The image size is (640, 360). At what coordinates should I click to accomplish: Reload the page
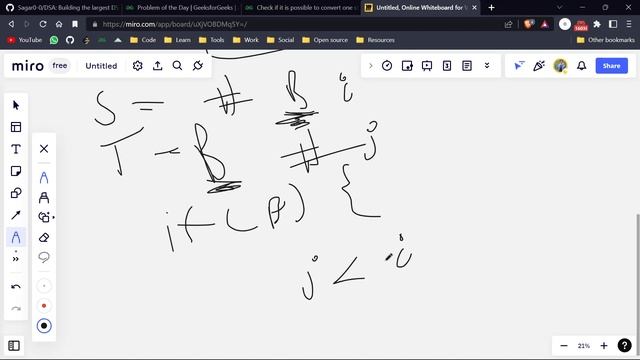(x=43, y=24)
